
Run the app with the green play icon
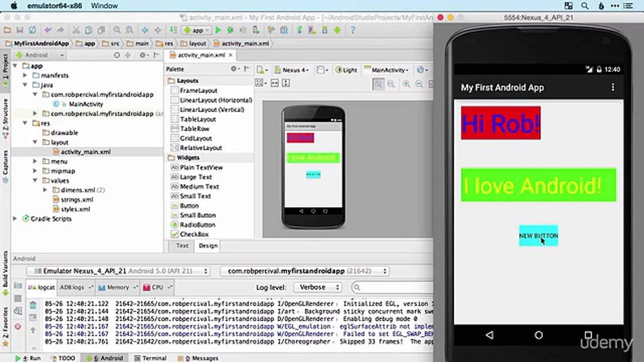[x=218, y=30]
